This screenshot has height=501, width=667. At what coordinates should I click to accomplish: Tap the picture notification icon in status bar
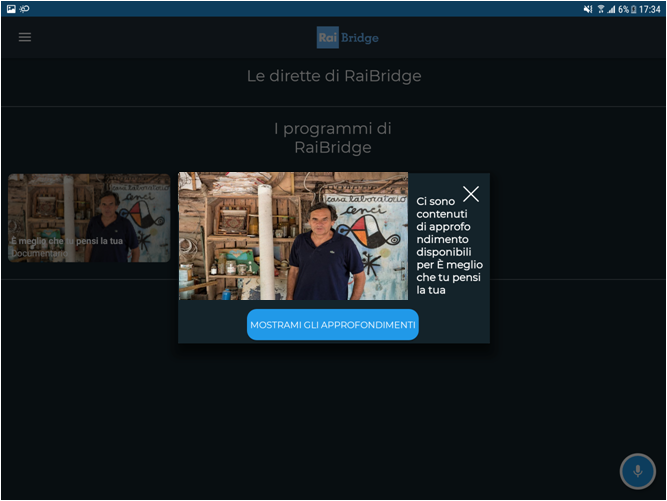pyautogui.click(x=11, y=8)
